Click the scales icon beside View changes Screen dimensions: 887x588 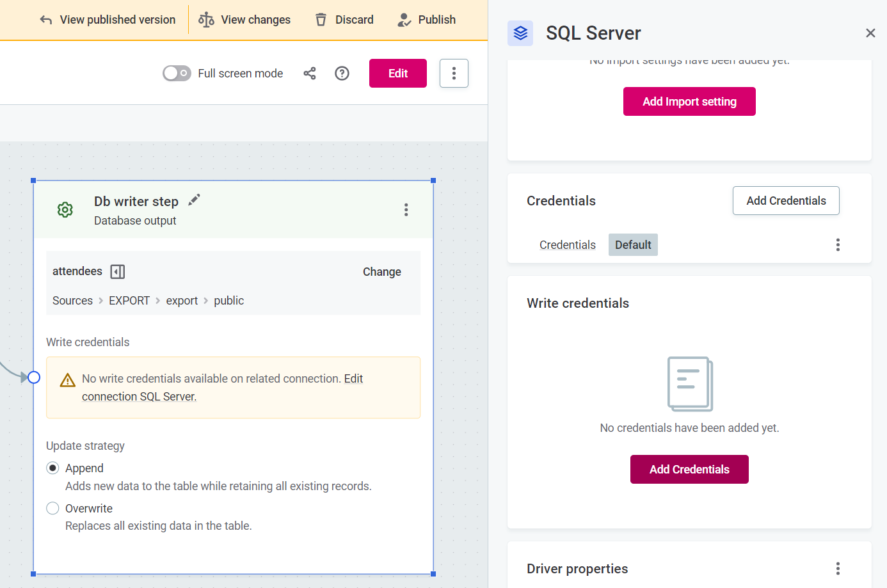205,19
